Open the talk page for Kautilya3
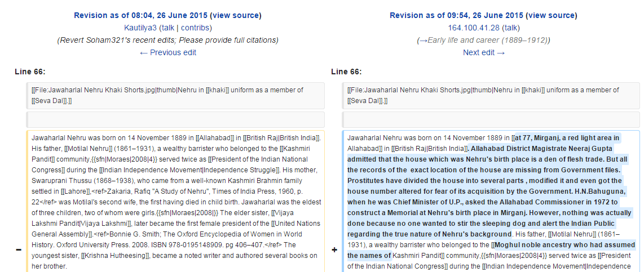 click(x=167, y=28)
